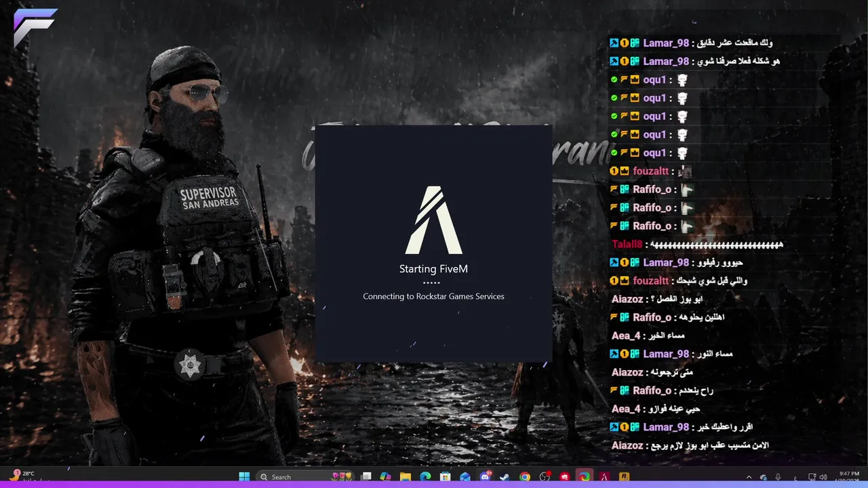Click the F logo in top-left corner
This screenshot has width=868, height=488.
coord(34,28)
